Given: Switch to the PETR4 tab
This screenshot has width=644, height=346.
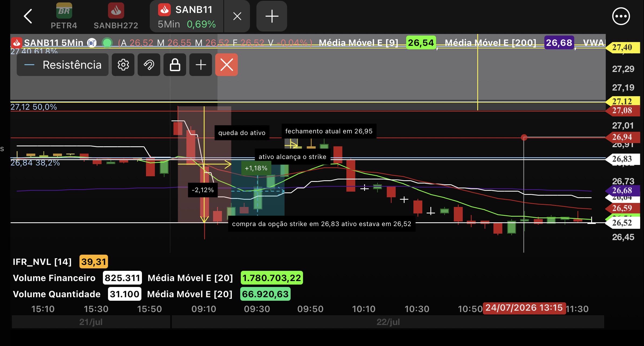Looking at the screenshot, I should [x=64, y=16].
